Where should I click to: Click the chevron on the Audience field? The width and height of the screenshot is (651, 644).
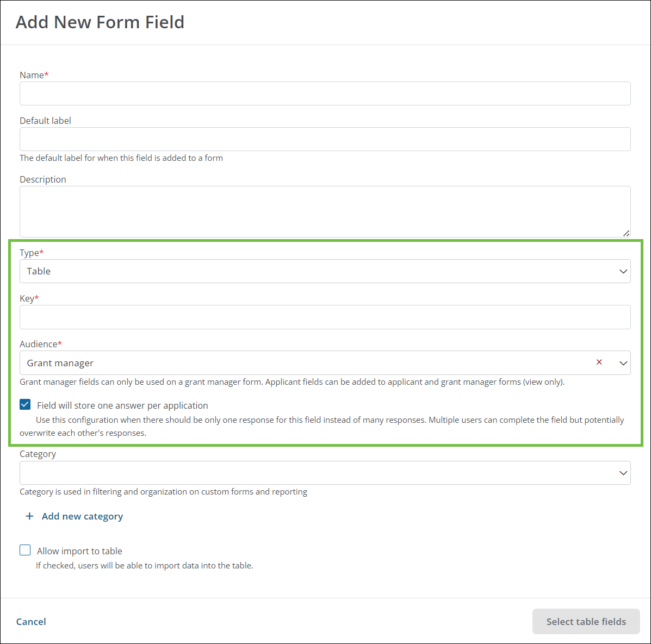tap(623, 362)
